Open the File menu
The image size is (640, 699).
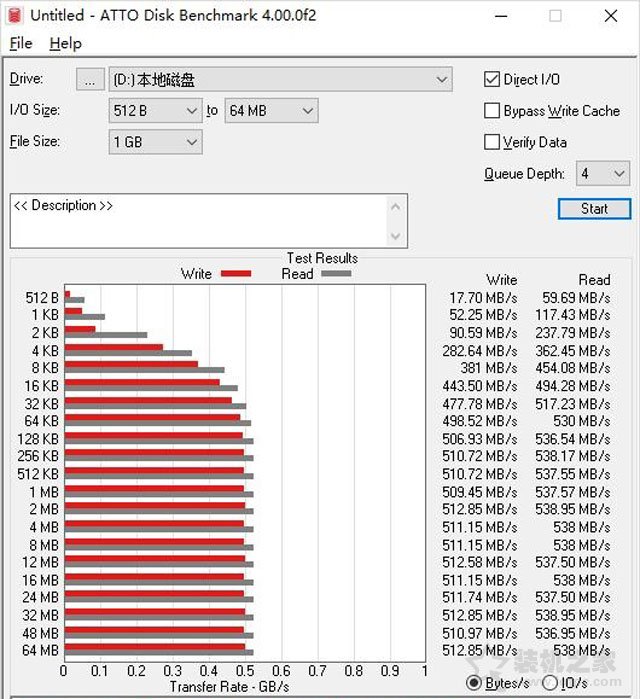click(21, 44)
